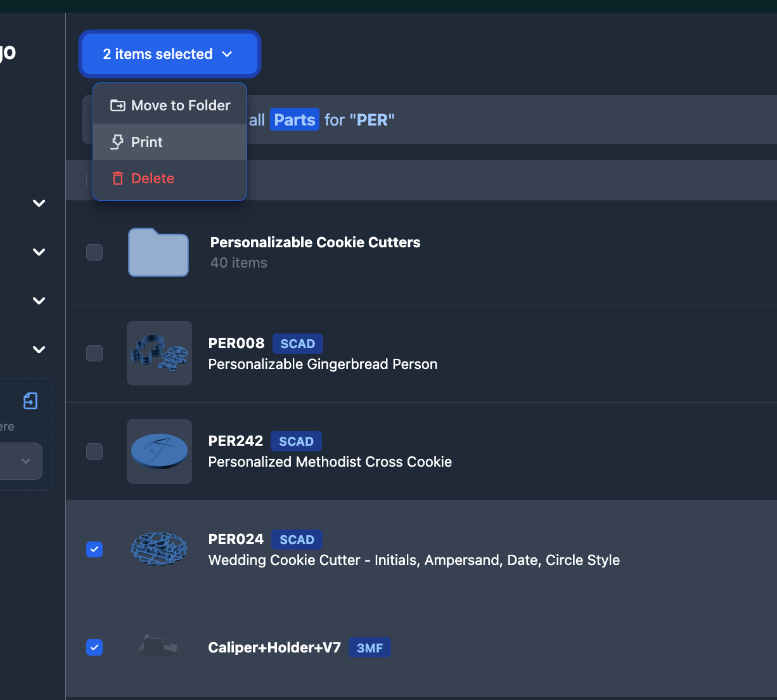Collapse the "2 items selected" dropdown
This screenshot has height=700, width=777.
click(169, 55)
